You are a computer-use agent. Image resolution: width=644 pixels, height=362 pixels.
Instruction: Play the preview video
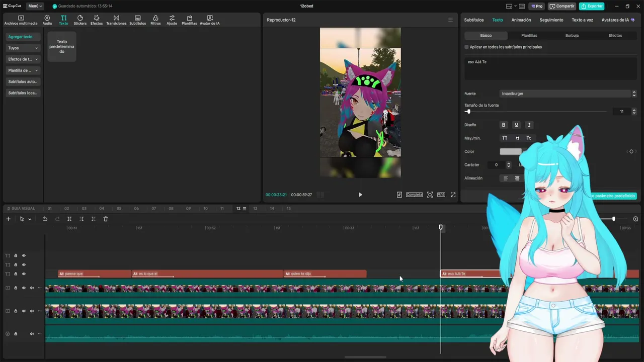[360, 195]
